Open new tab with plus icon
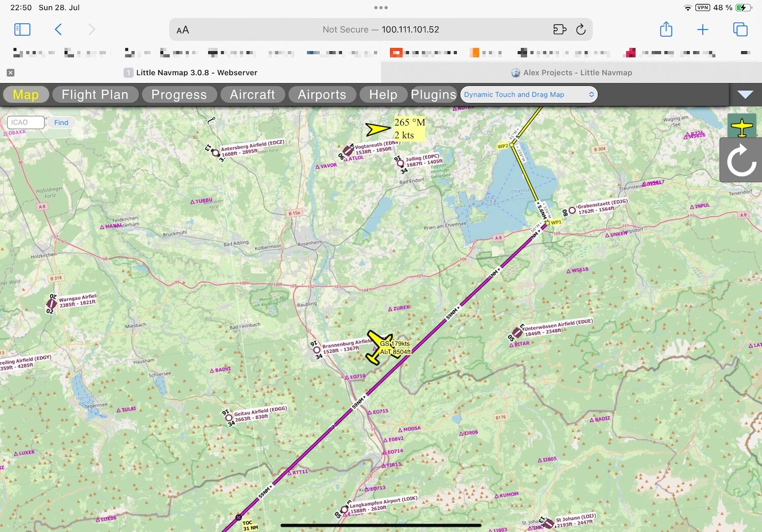The image size is (762, 532). (x=703, y=29)
